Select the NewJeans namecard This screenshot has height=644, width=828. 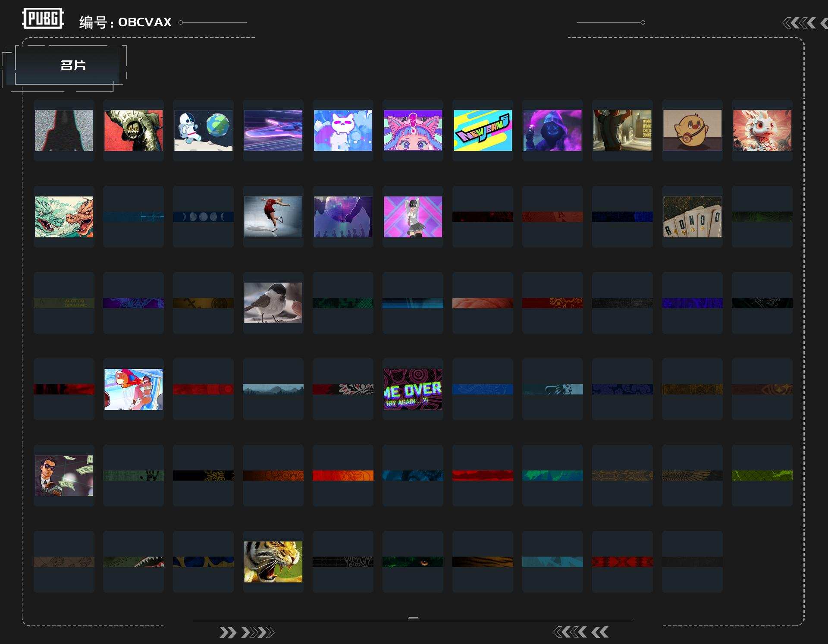483,130
